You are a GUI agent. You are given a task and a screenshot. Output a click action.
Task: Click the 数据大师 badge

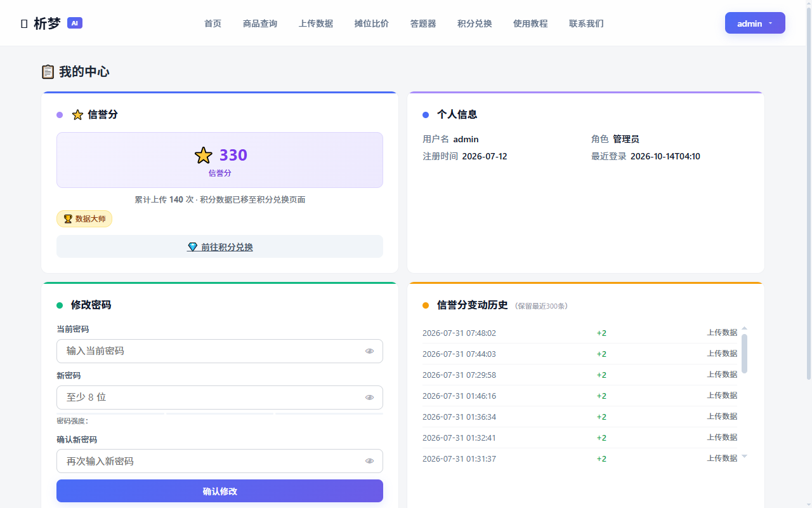tap(84, 219)
